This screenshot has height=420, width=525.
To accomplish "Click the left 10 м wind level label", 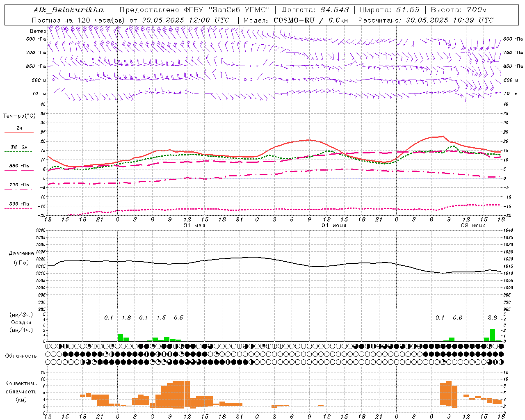I will [x=39, y=94].
